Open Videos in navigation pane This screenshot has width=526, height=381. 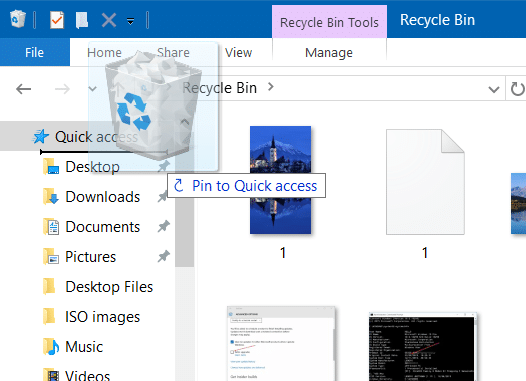87,375
